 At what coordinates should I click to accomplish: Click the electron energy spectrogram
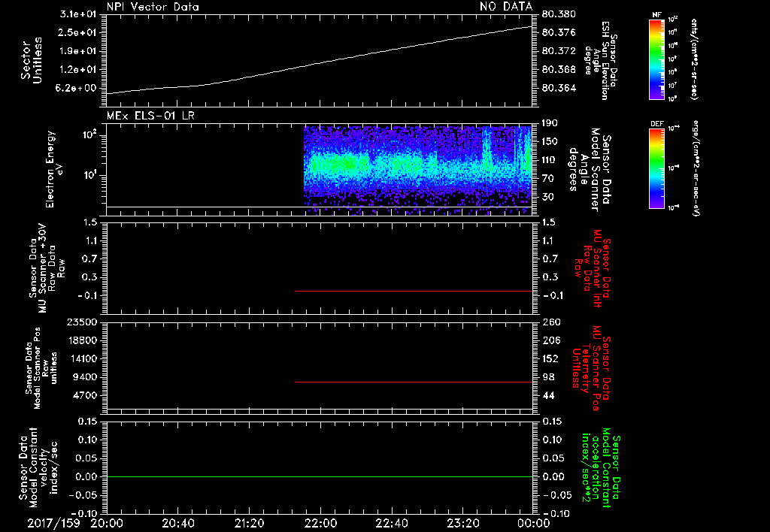(x=418, y=170)
